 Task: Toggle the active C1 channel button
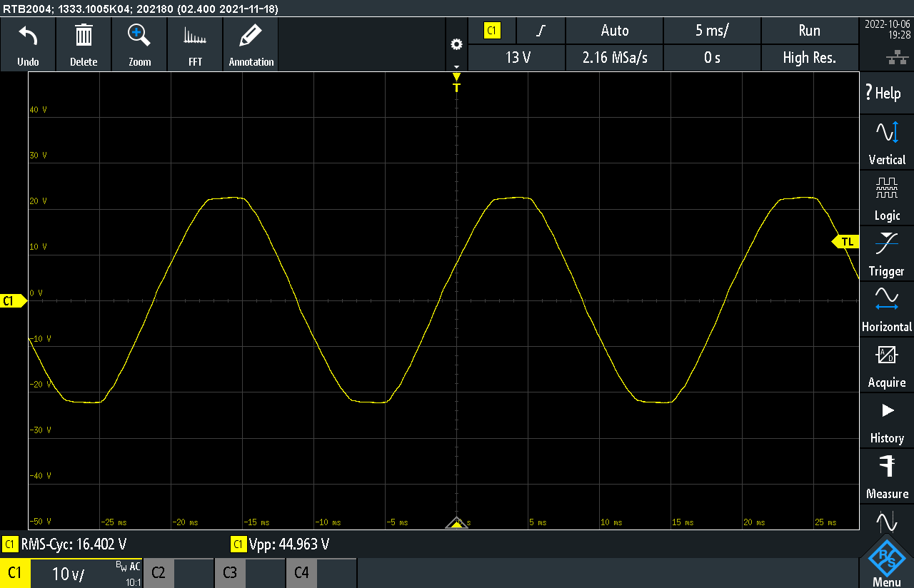[x=15, y=573]
